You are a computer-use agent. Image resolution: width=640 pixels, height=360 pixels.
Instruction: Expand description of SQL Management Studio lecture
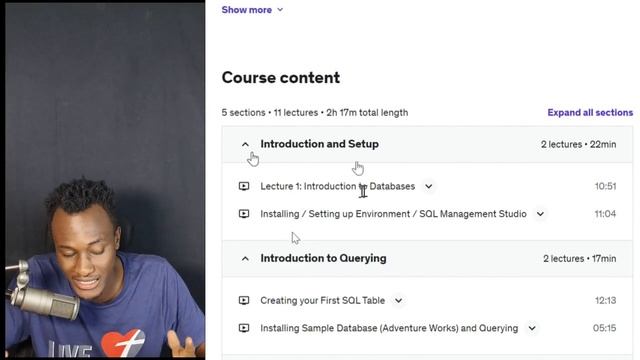coord(540,214)
